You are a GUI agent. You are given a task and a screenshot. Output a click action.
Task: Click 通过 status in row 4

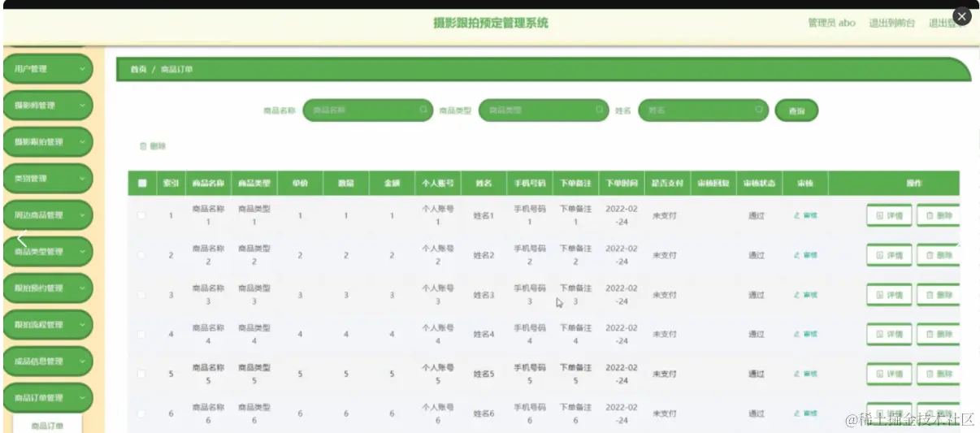click(756, 334)
